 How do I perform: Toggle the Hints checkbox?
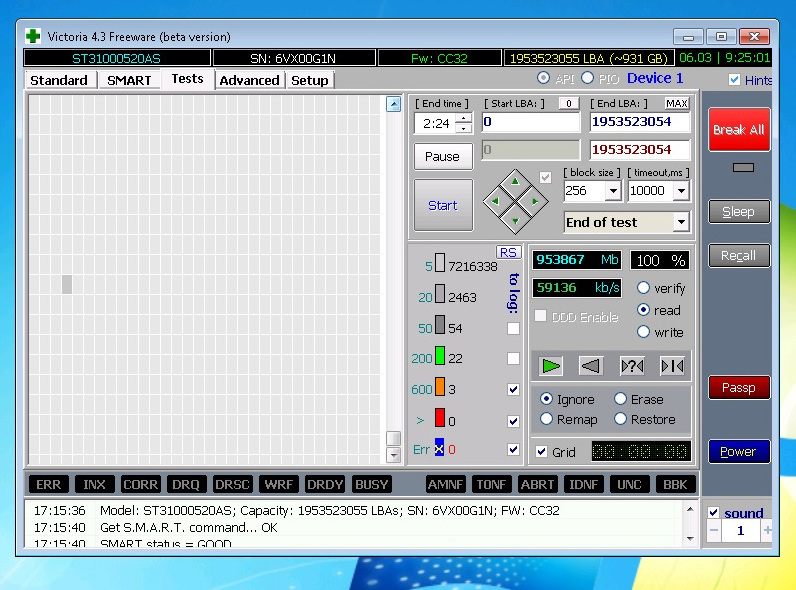[x=734, y=80]
